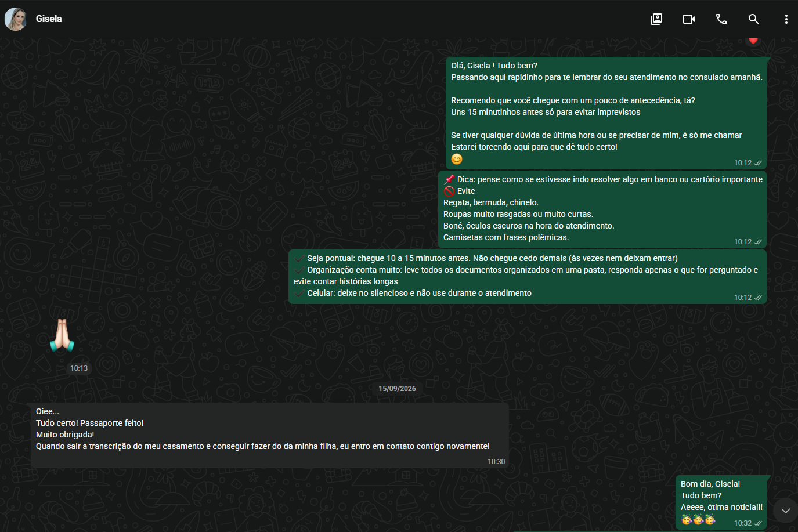This screenshot has width=798, height=532.
Task: Open the media gallery icon in header
Action: (x=656, y=19)
